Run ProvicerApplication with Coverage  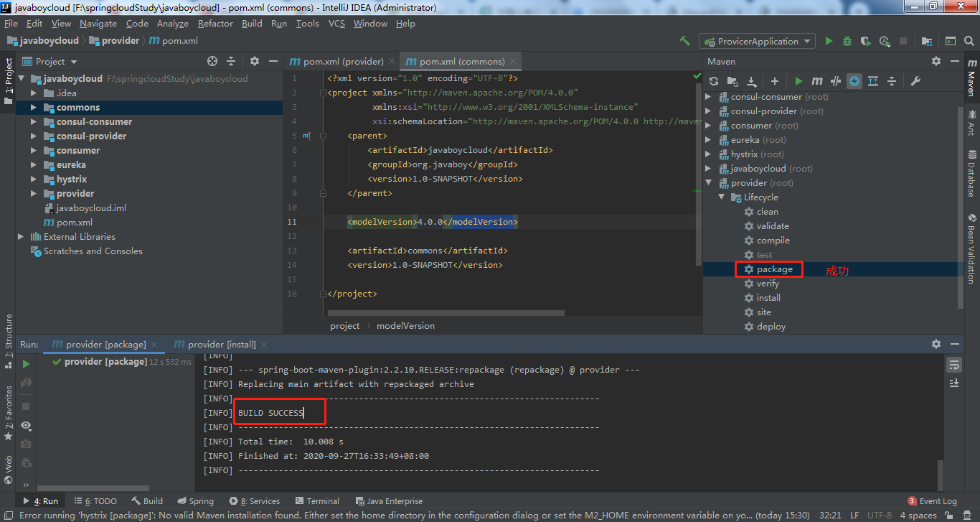click(866, 41)
